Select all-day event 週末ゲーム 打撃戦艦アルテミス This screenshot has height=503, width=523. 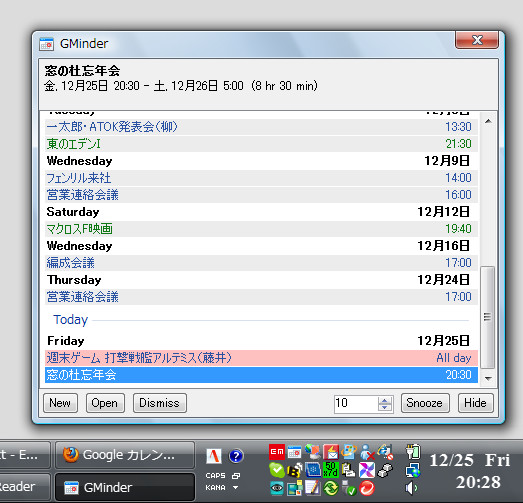point(261,358)
